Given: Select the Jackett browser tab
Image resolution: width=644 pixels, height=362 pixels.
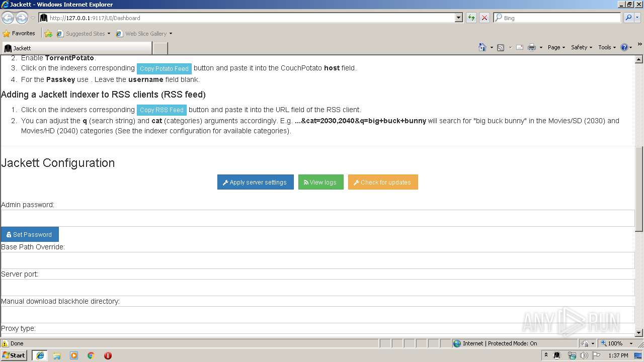Looking at the screenshot, I should coord(76,48).
